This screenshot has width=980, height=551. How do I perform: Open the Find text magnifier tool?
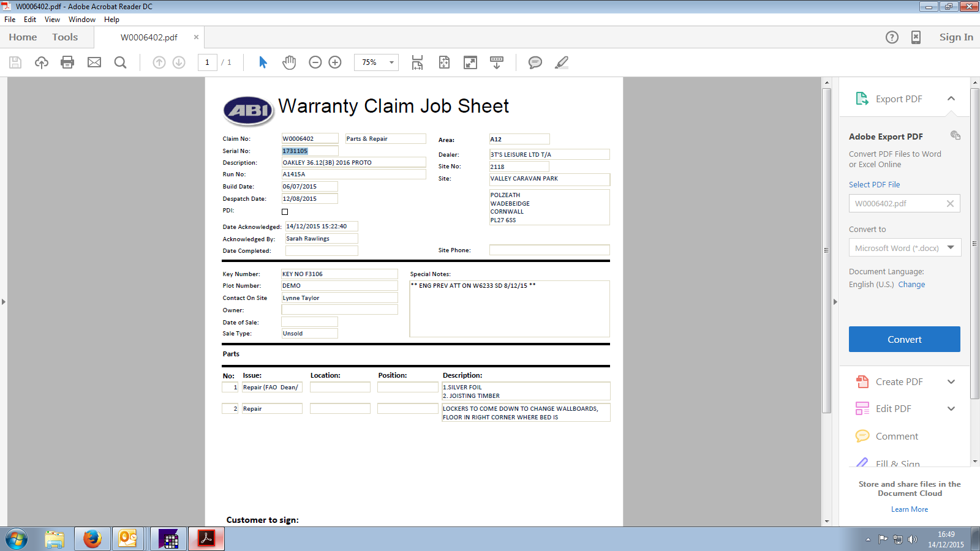121,62
